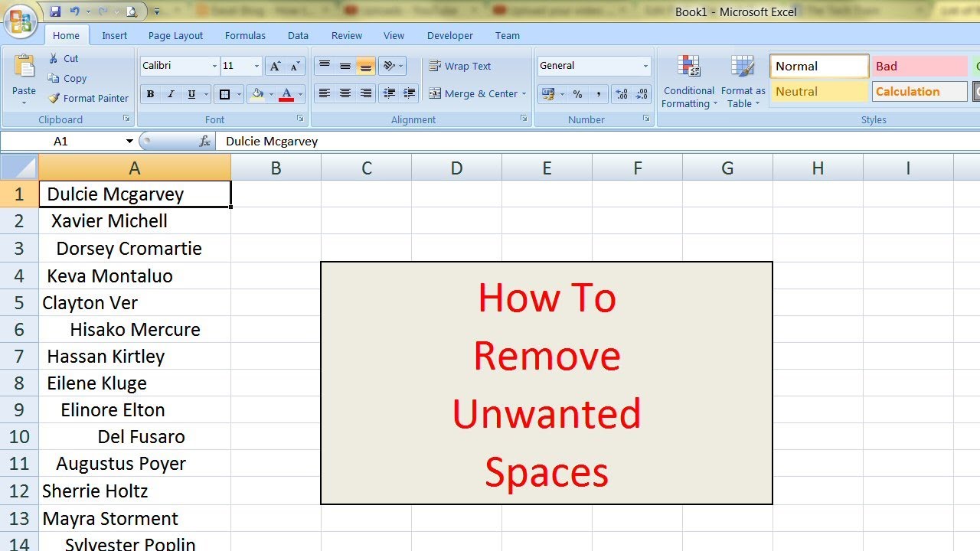Image resolution: width=980 pixels, height=551 pixels.
Task: Switch to the Formulas tab
Action: [245, 35]
